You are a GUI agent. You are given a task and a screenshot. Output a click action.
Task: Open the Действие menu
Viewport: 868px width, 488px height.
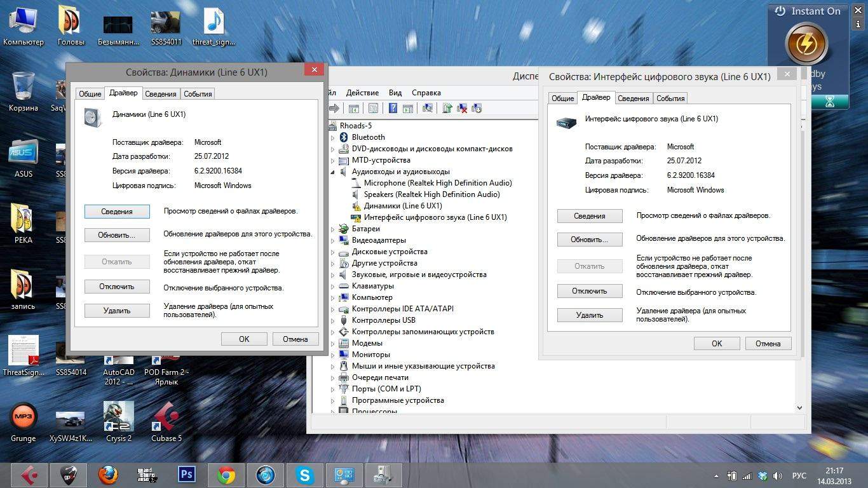[x=362, y=93]
